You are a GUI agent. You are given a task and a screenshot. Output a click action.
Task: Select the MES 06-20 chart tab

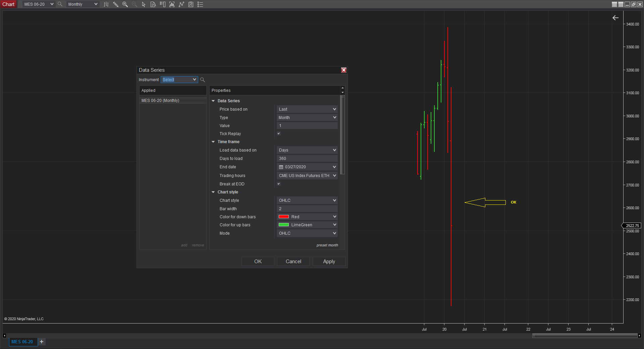click(22, 342)
